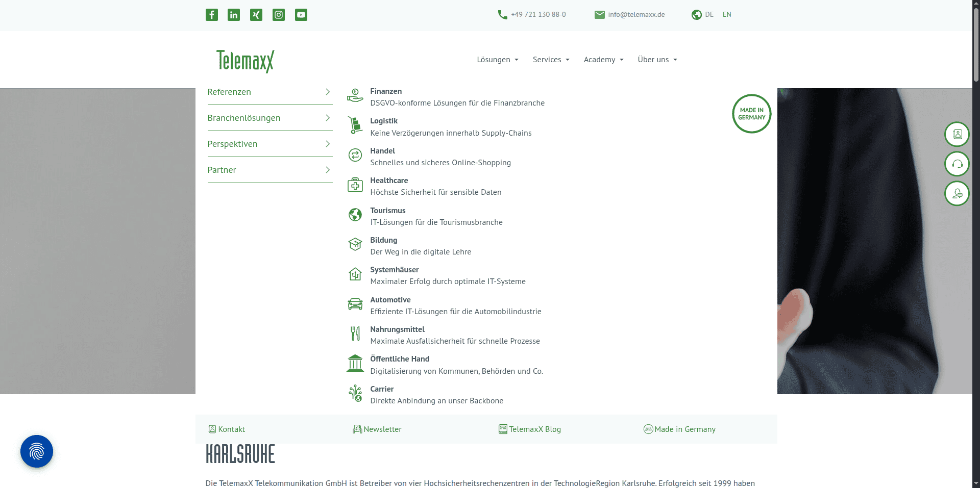Click the Carrier network icon
Viewport: 980px width, 488px height.
click(x=355, y=393)
